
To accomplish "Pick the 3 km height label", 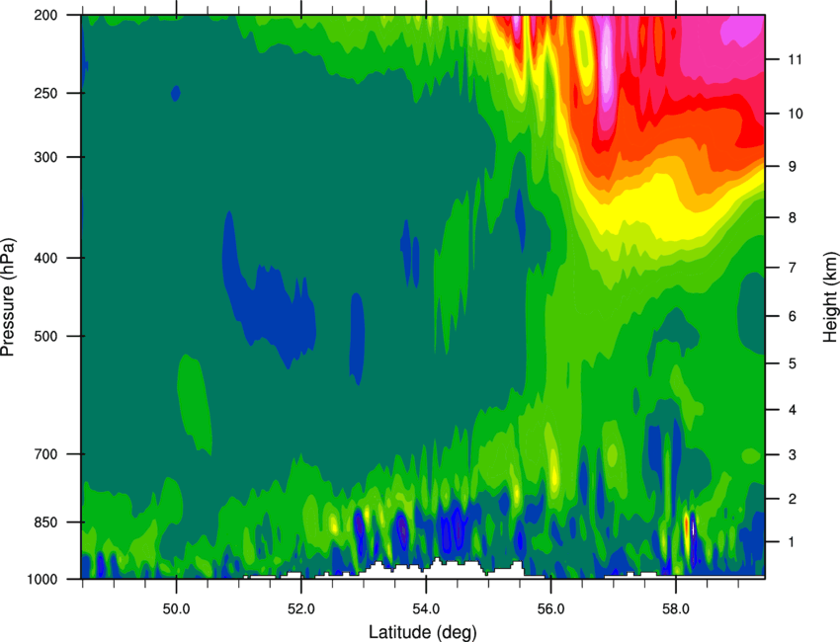I will [x=793, y=455].
